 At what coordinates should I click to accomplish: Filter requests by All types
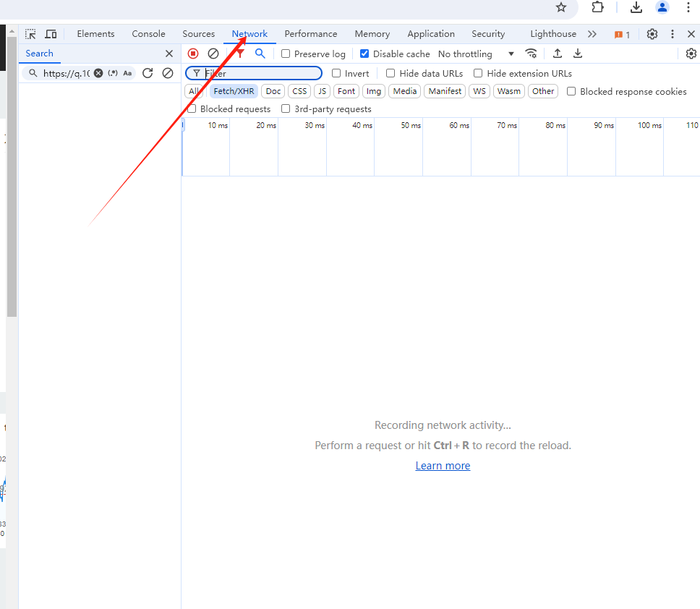pyautogui.click(x=194, y=91)
